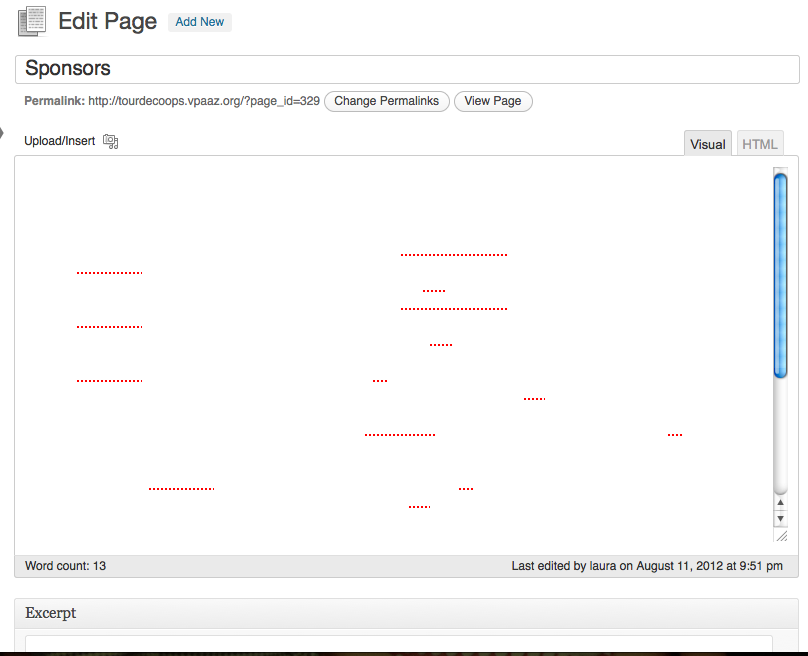
Task: Click the editor scrollbar blue thumb
Action: tap(780, 276)
